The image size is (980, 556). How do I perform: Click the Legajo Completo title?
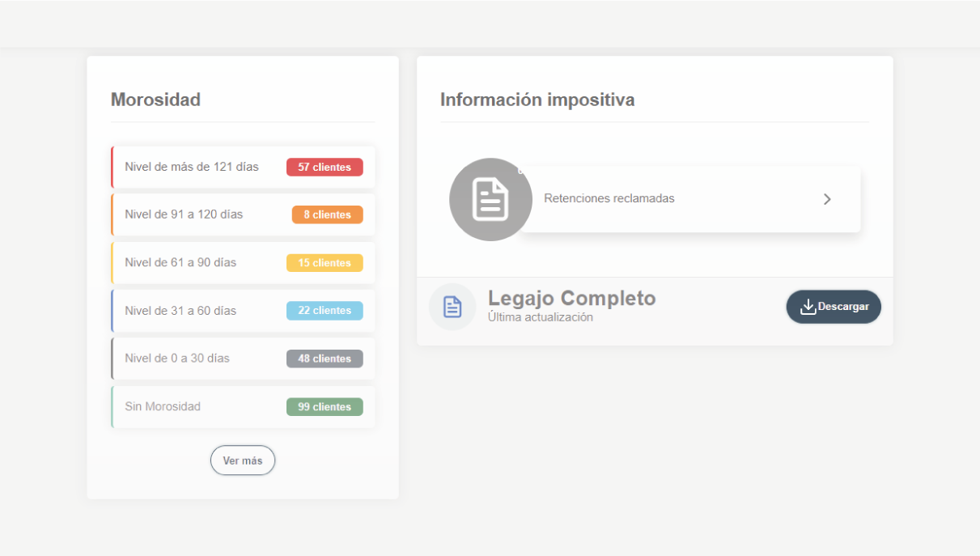571,298
